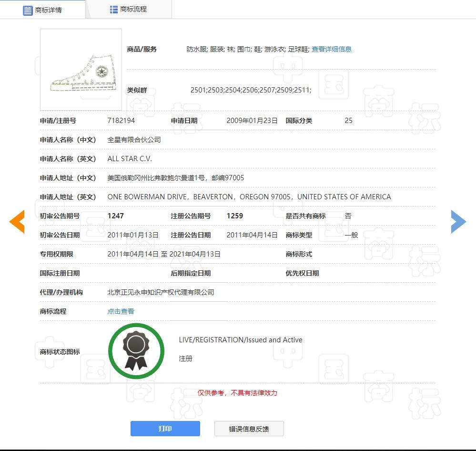This screenshot has height=451, width=476.
Task: Click the document icon on 商标详情 tab
Action: coord(28,10)
